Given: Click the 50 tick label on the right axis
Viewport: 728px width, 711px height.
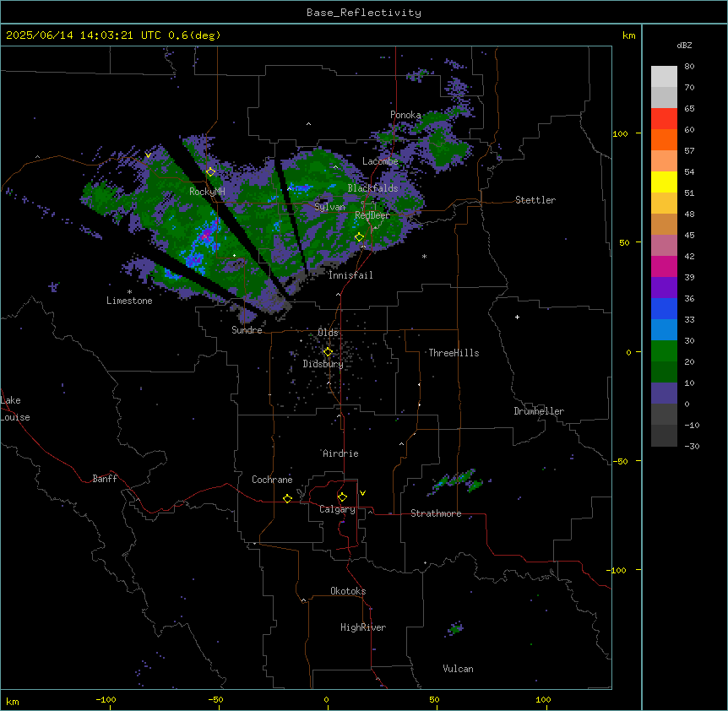Looking at the screenshot, I should (x=624, y=242).
